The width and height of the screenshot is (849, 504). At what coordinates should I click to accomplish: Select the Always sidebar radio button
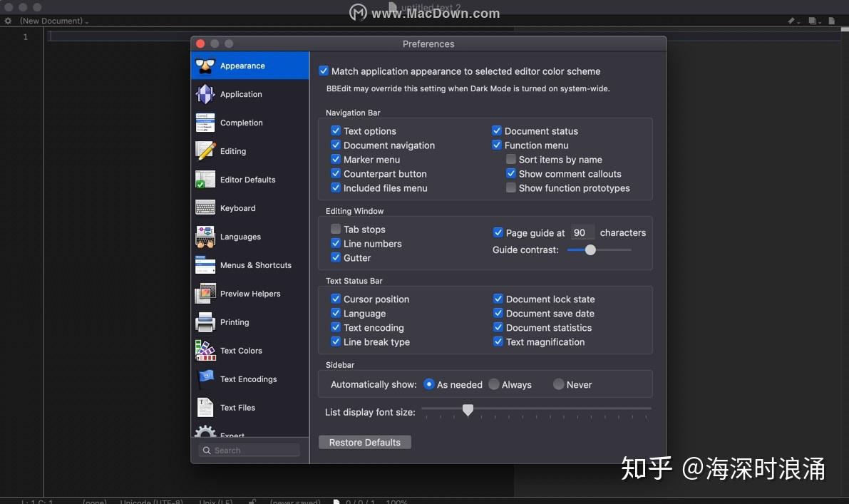point(493,384)
